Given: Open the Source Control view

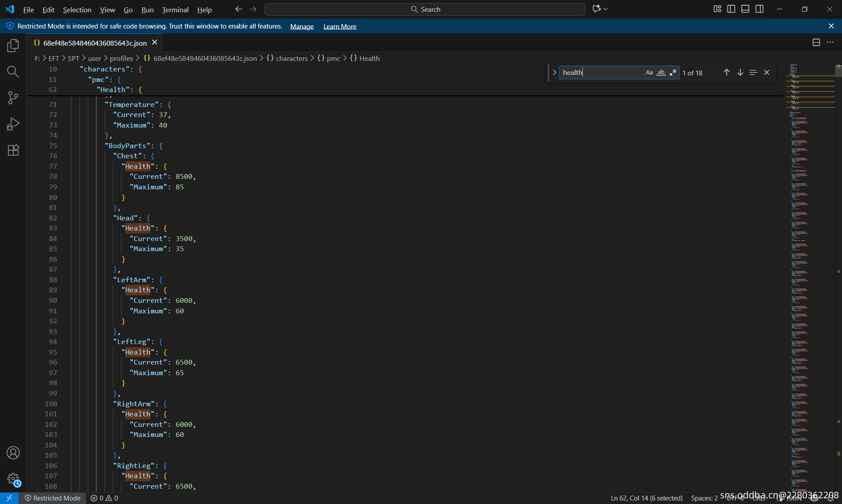Looking at the screenshot, I should click(13, 98).
